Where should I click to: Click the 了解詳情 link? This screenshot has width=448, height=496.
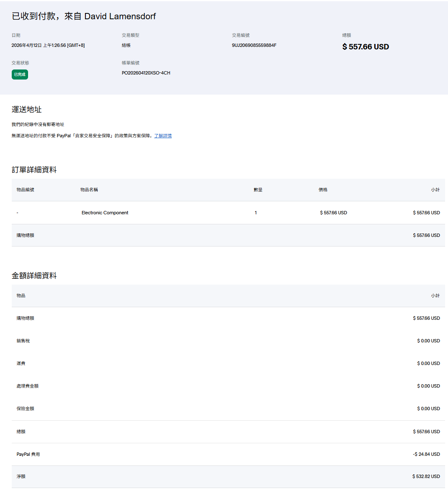coord(163,136)
